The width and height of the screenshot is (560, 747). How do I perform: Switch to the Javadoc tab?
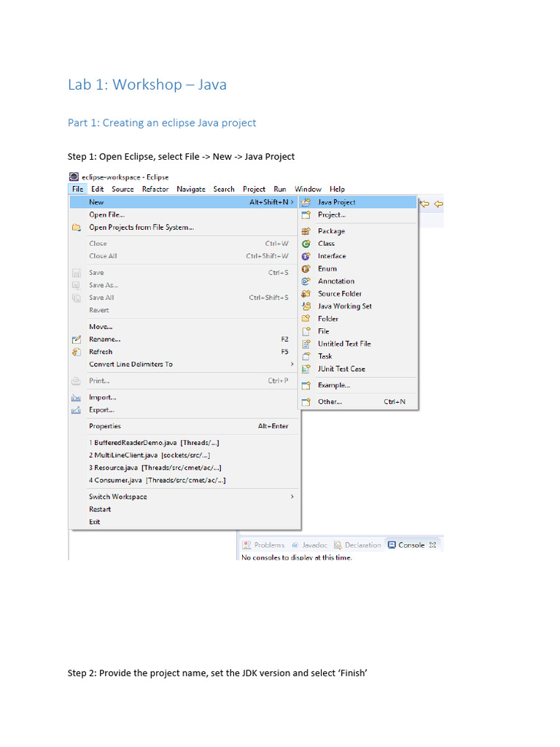309,544
